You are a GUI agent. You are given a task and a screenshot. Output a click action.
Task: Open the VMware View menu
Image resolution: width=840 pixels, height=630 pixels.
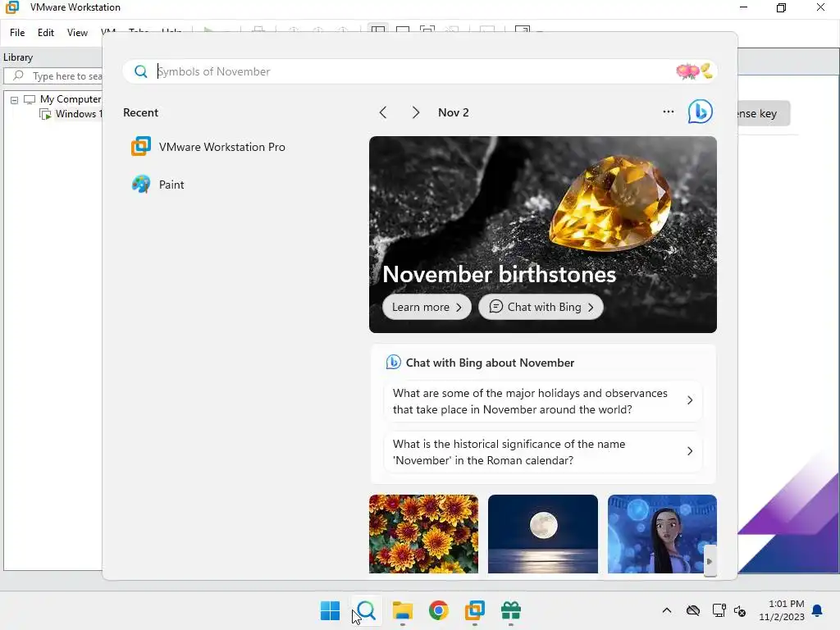click(x=77, y=33)
